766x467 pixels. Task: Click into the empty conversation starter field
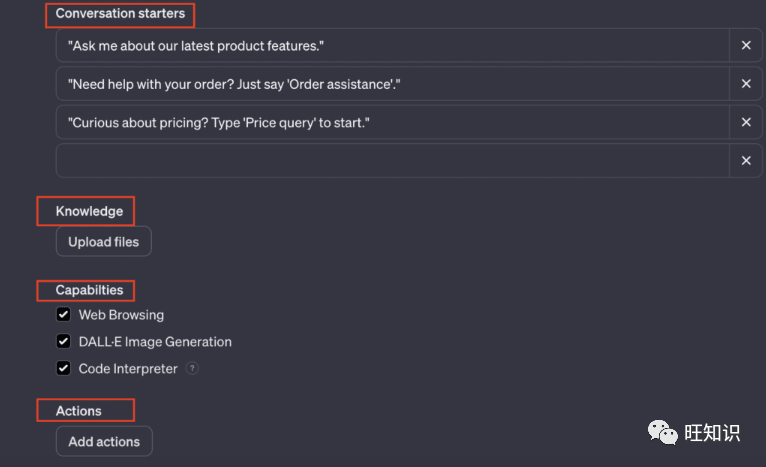392,160
